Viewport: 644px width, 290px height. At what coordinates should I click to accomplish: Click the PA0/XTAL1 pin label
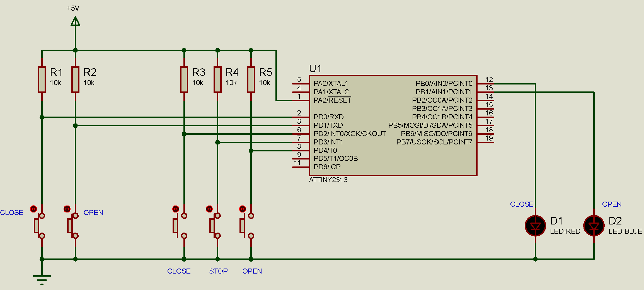331,83
